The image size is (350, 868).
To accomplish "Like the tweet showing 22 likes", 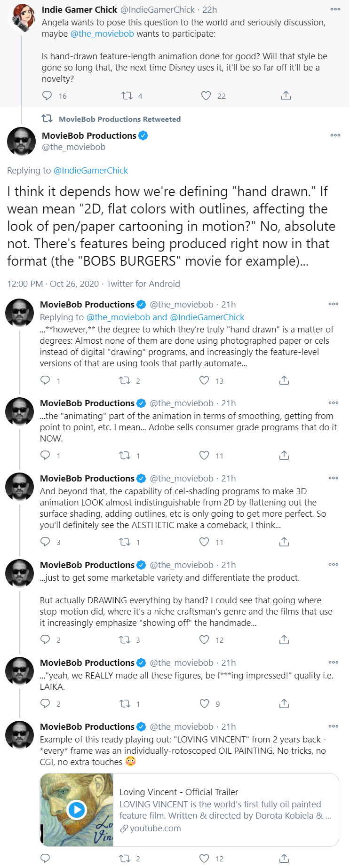I will (206, 96).
